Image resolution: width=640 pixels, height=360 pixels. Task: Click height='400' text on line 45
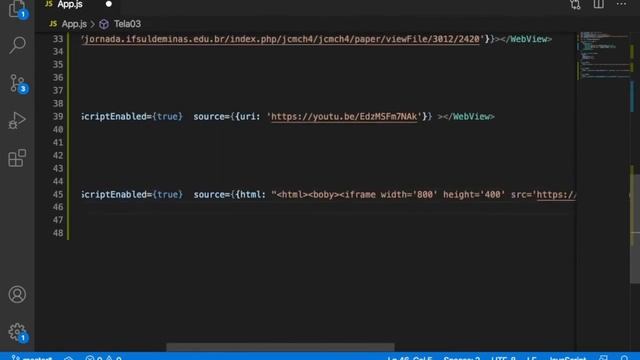point(474,195)
